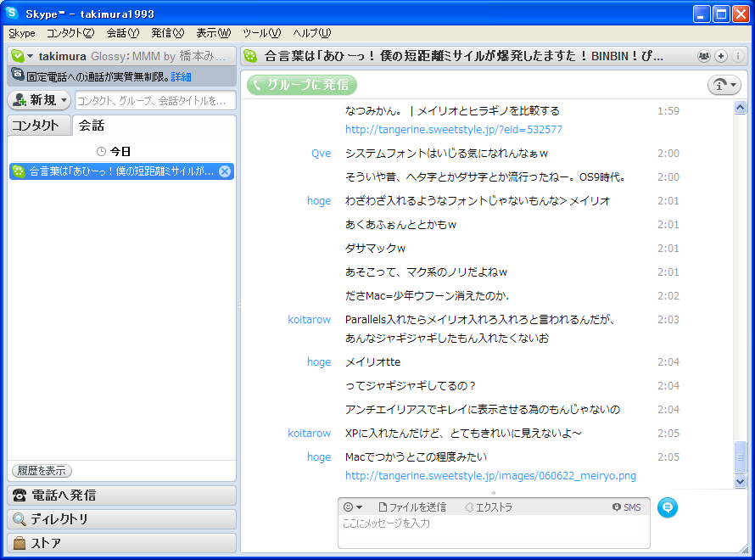Open the 発信 menu
The height and width of the screenshot is (560, 755).
[168, 33]
